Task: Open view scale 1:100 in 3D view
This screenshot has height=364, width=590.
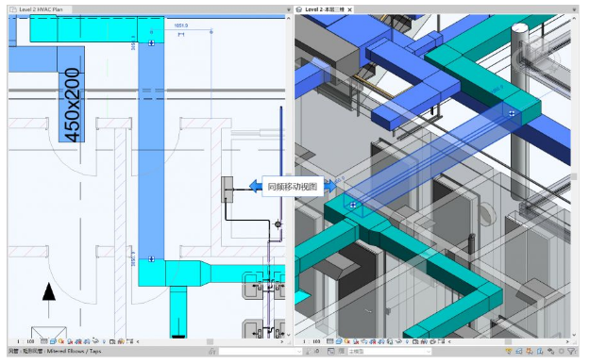Action: pyautogui.click(x=312, y=341)
